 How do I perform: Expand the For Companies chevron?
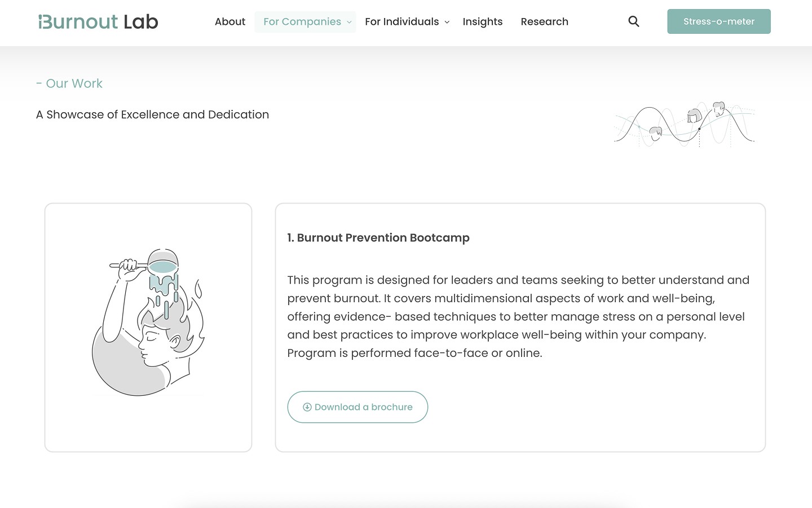[x=349, y=22]
